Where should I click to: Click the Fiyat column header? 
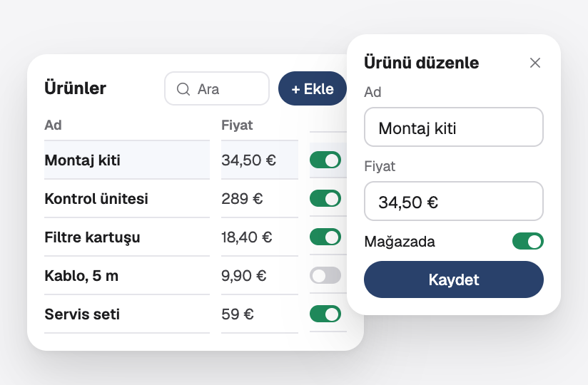point(237,125)
